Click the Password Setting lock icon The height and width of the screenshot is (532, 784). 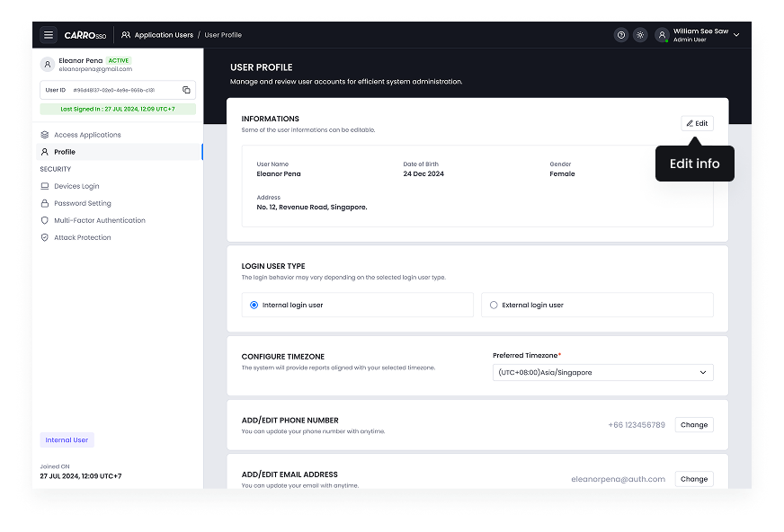(x=47, y=203)
